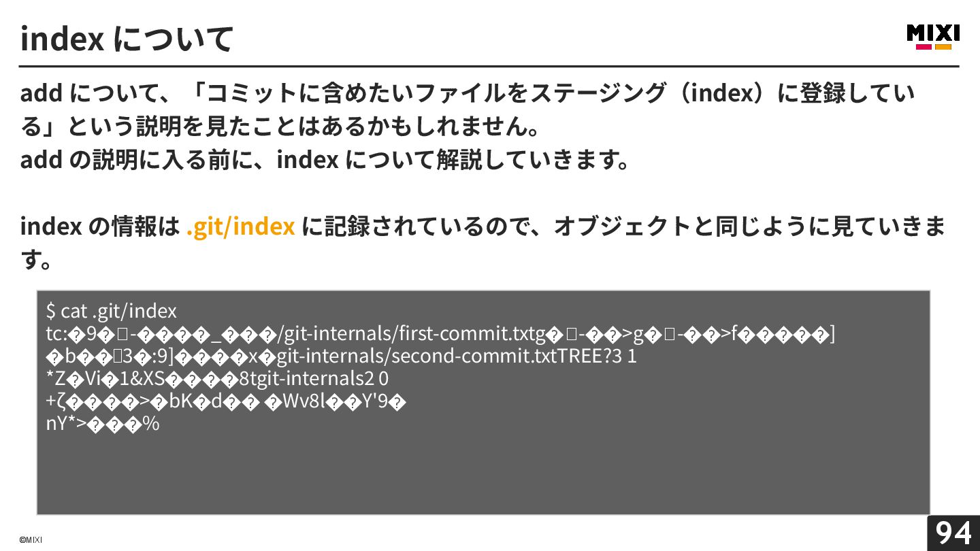Click the git-internals/first-commit.txt path in the output
This screenshot has height=551, width=980.
coord(406,334)
